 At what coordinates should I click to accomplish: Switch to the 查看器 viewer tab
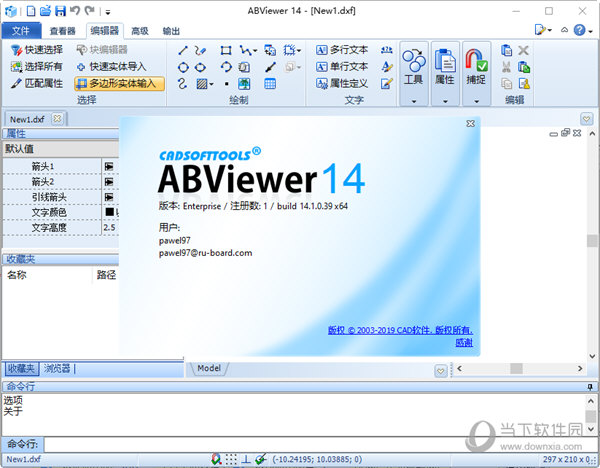tap(63, 31)
